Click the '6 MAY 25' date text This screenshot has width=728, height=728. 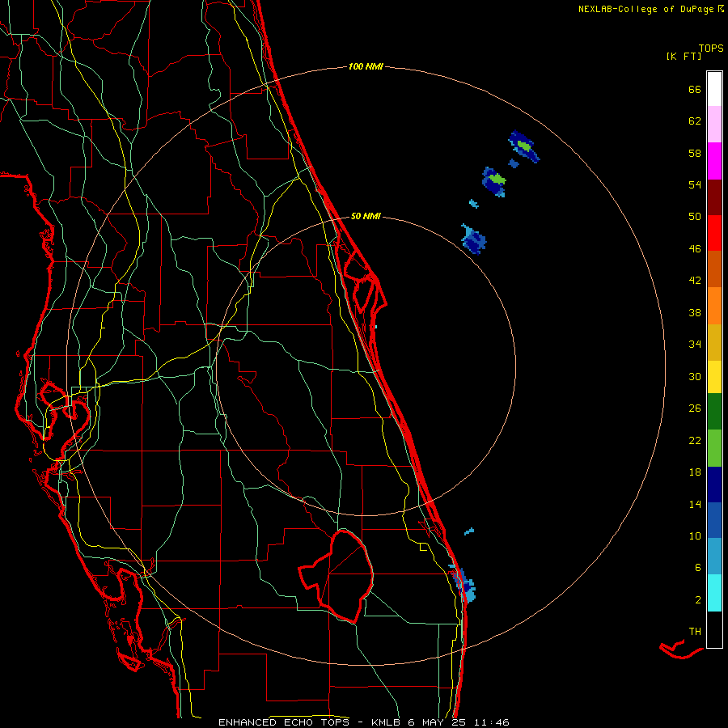(438, 722)
